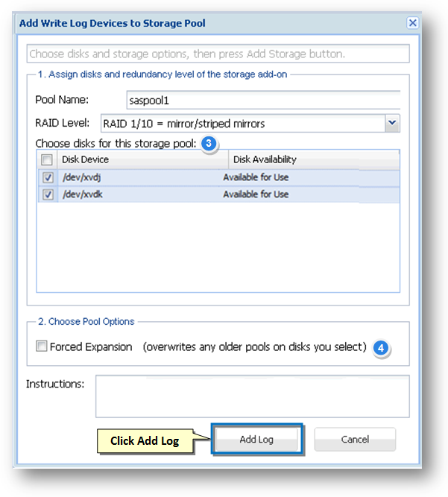Screen dimensions: 448x497
Task: Click the blue step 3 badge
Action: pos(209,143)
